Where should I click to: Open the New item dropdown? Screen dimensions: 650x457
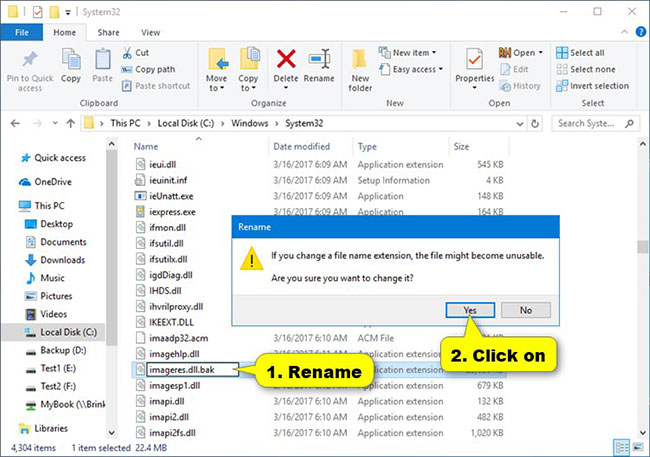coord(411,53)
